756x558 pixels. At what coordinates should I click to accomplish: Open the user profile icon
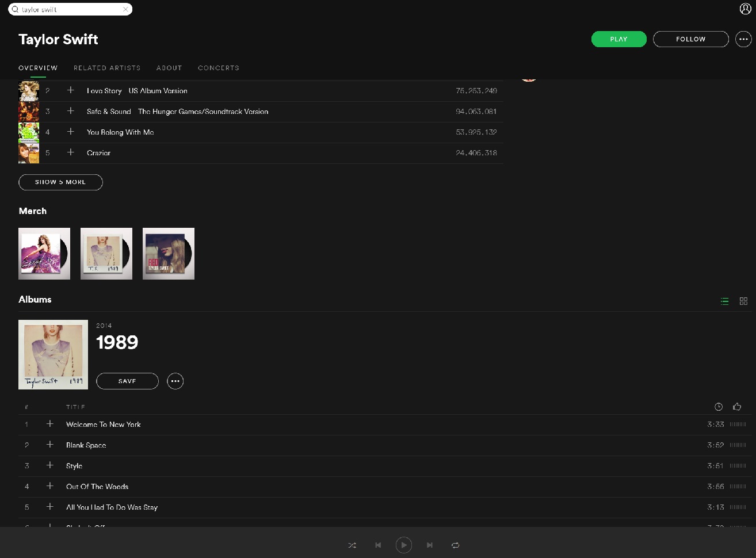coord(745,9)
